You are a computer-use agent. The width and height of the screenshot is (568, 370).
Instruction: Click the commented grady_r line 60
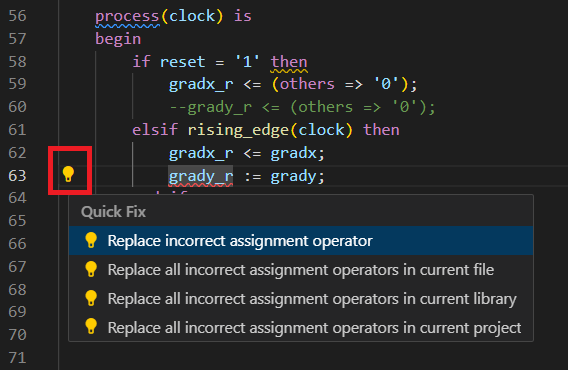click(x=302, y=107)
